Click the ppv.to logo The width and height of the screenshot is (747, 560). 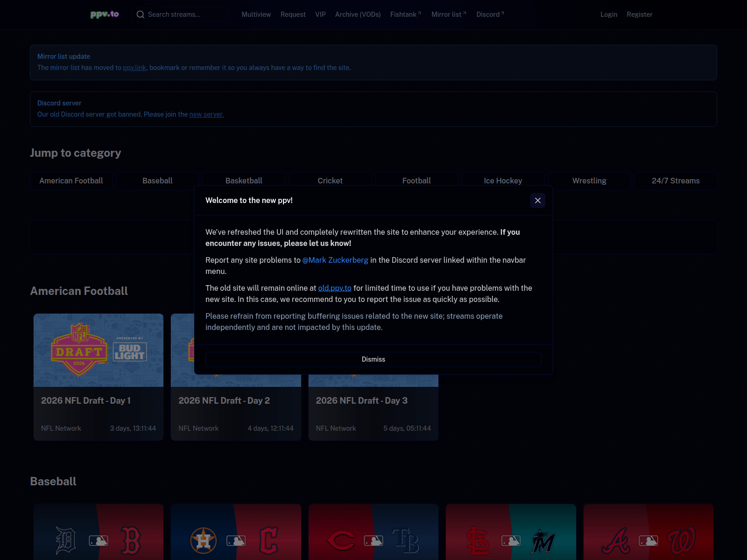point(105,14)
